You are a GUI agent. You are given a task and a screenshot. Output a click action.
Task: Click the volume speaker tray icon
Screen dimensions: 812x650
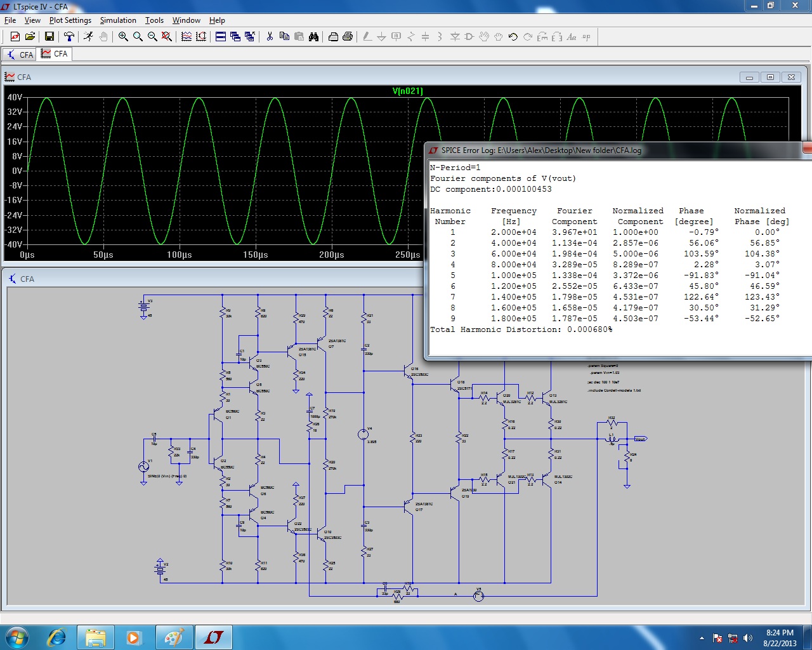tap(748, 638)
